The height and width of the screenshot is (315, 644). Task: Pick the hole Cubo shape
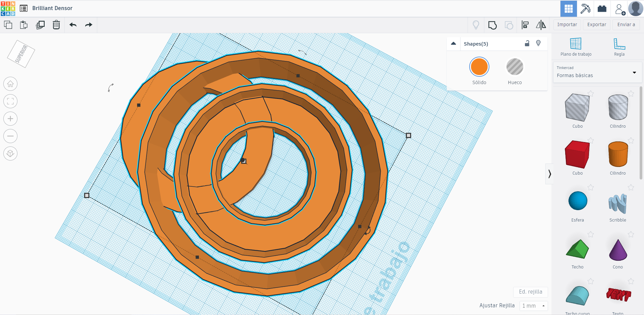[x=577, y=108]
